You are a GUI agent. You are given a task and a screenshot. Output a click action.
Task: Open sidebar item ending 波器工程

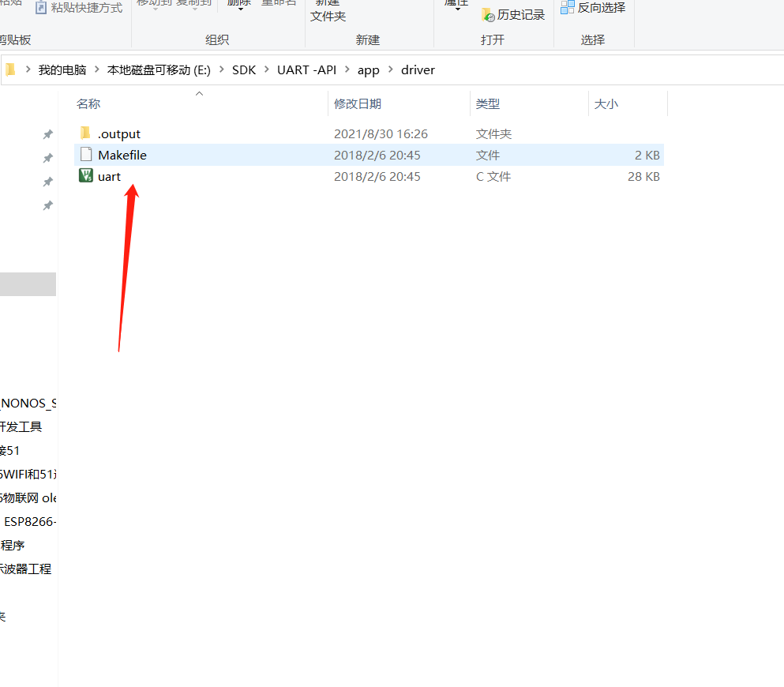pyautogui.click(x=25, y=569)
